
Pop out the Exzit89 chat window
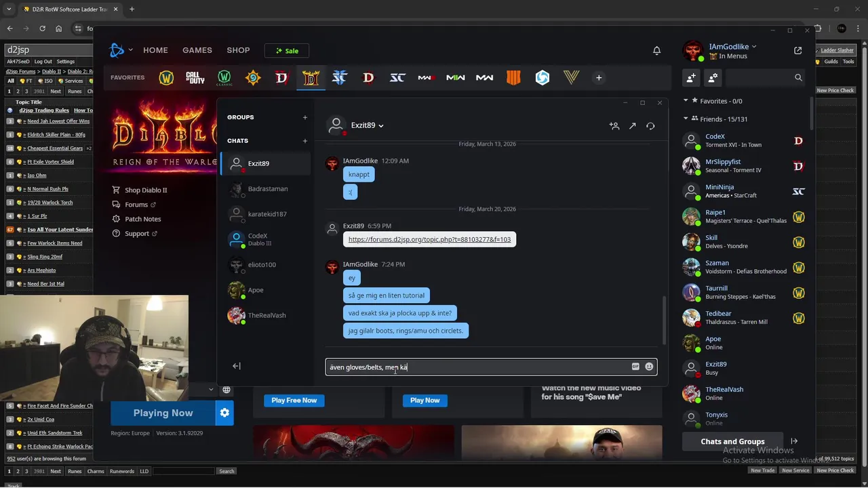click(632, 125)
